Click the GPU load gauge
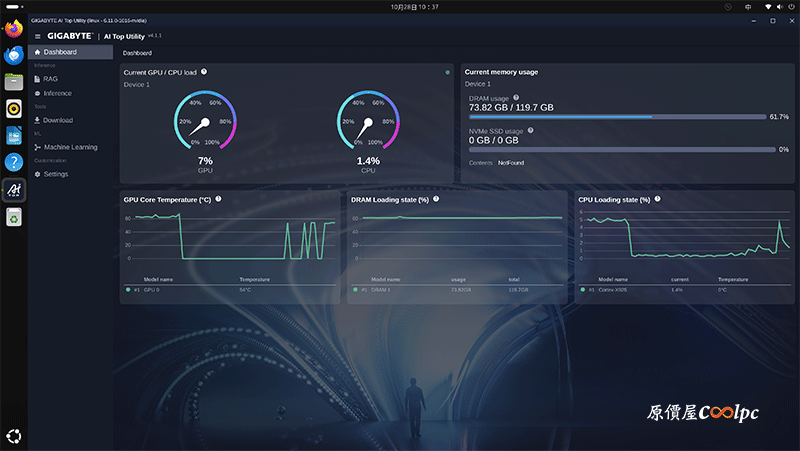This screenshot has width=800, height=451. 204,124
